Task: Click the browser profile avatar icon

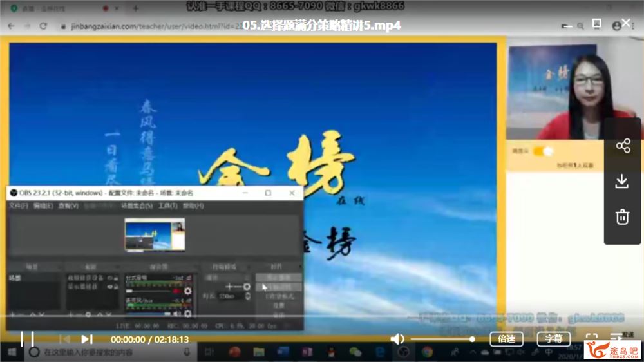Action: [x=616, y=26]
